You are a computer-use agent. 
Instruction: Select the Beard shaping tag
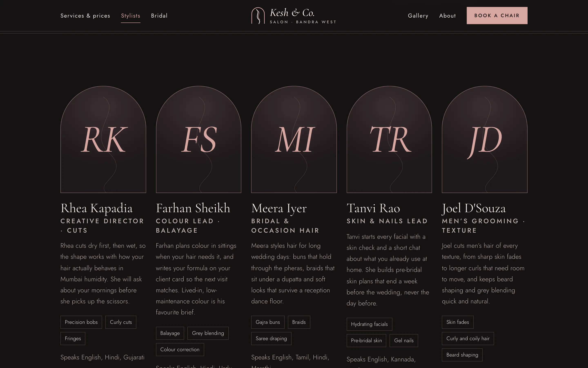coord(462,355)
